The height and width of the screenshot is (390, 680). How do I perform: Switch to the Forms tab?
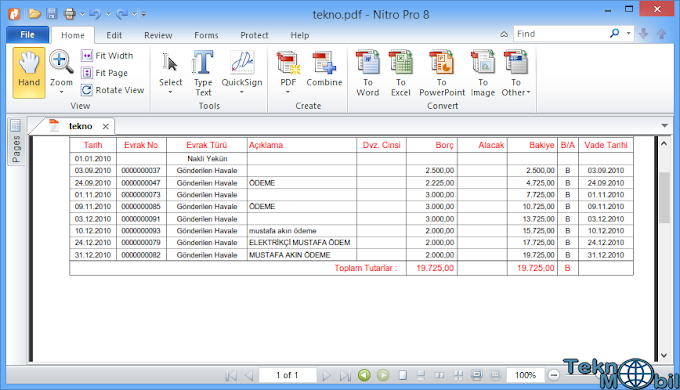[206, 35]
